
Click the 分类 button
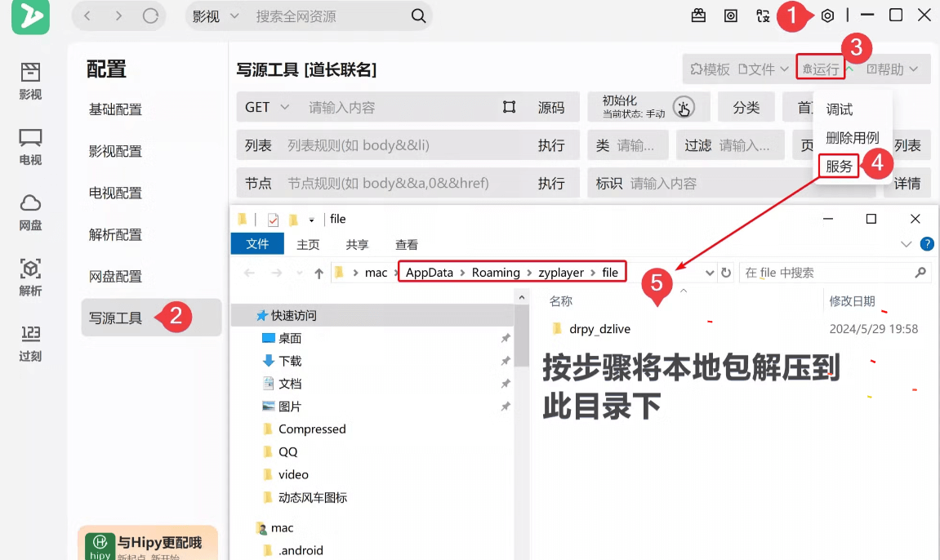point(746,107)
